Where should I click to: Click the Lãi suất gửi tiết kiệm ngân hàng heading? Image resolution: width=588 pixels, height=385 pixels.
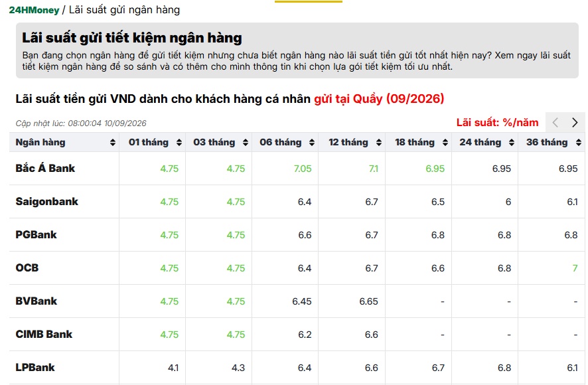pyautogui.click(x=132, y=38)
